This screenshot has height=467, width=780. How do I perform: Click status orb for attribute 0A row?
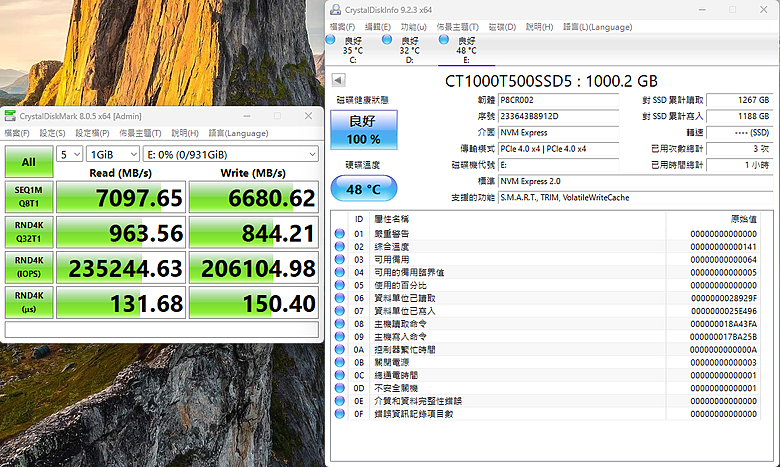pos(340,350)
